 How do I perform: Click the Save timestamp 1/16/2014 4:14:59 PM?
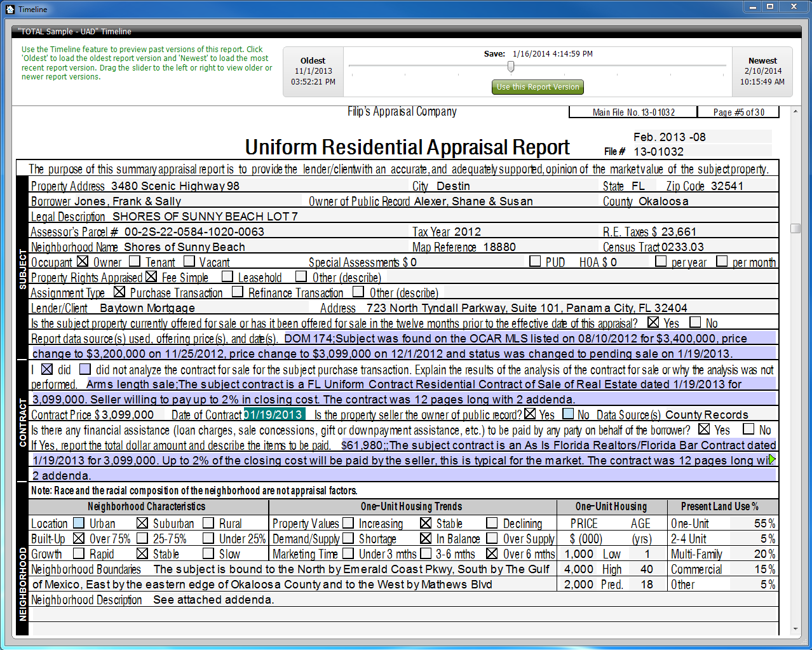[x=553, y=54]
